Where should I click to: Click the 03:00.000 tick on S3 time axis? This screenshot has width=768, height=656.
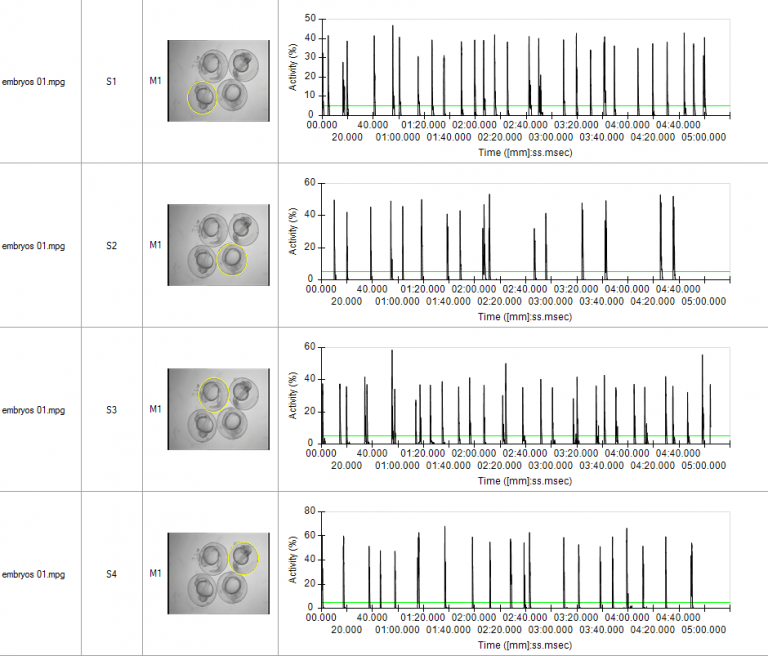(551, 465)
